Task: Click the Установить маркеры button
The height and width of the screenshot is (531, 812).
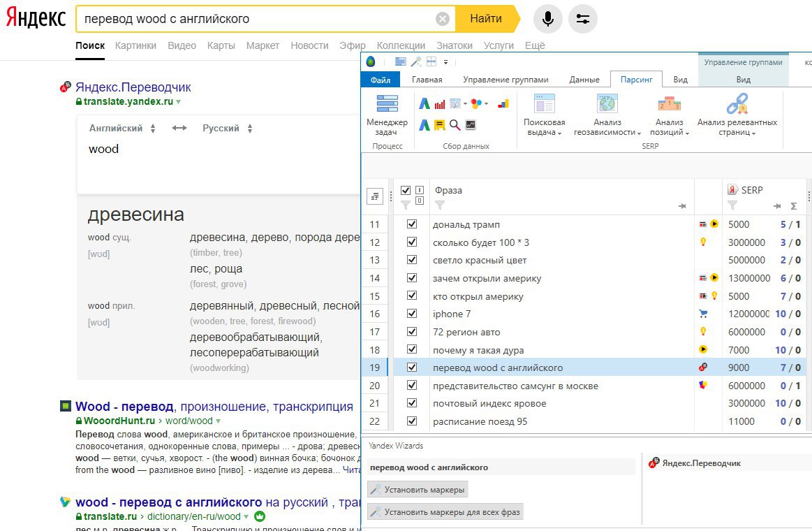Action: click(x=418, y=490)
